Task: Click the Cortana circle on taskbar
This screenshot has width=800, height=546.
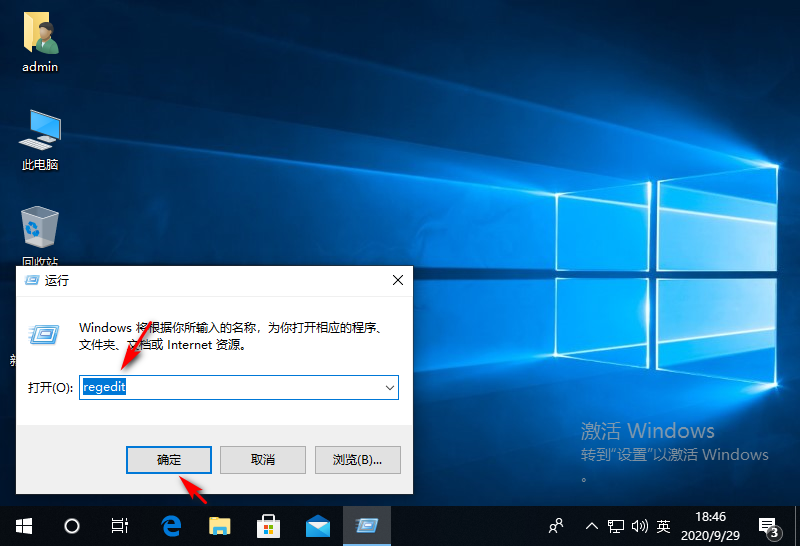Action: (72, 525)
